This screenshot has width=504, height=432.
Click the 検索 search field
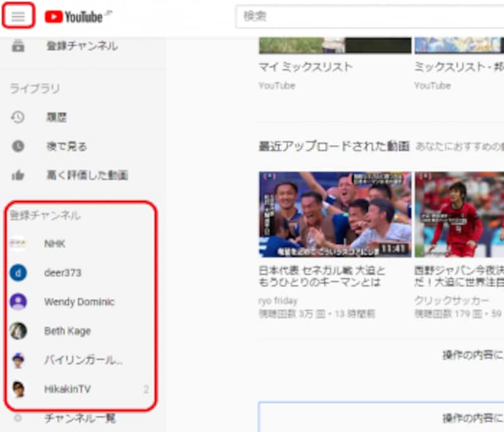coord(370,16)
